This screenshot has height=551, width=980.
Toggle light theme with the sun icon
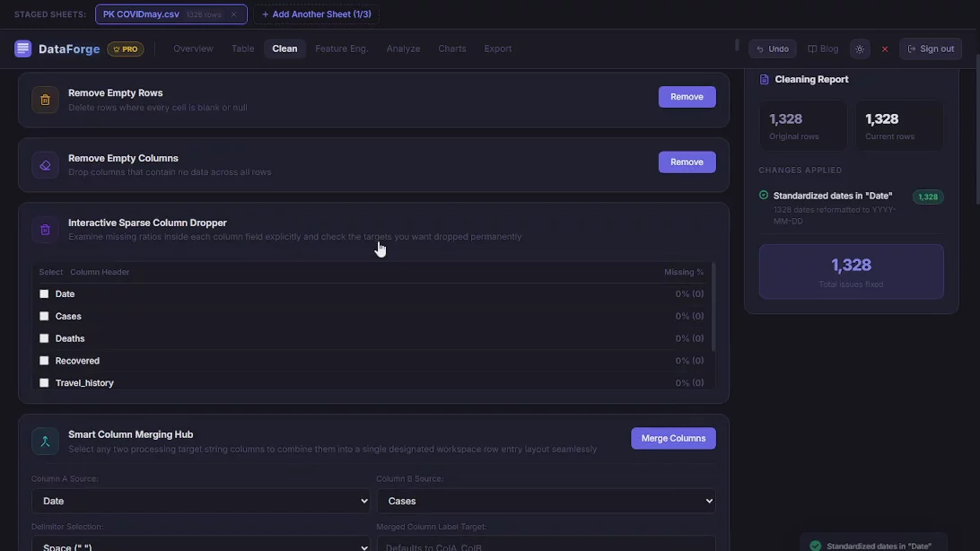pyautogui.click(x=860, y=48)
